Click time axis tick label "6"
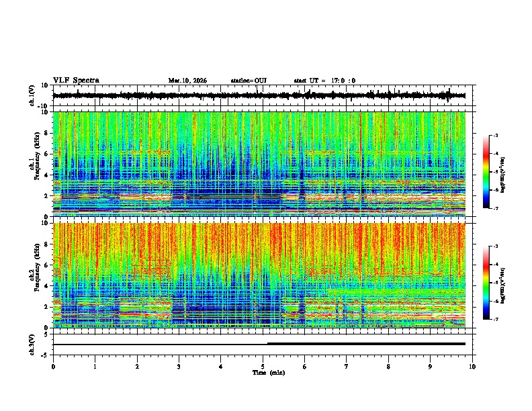 click(305, 367)
